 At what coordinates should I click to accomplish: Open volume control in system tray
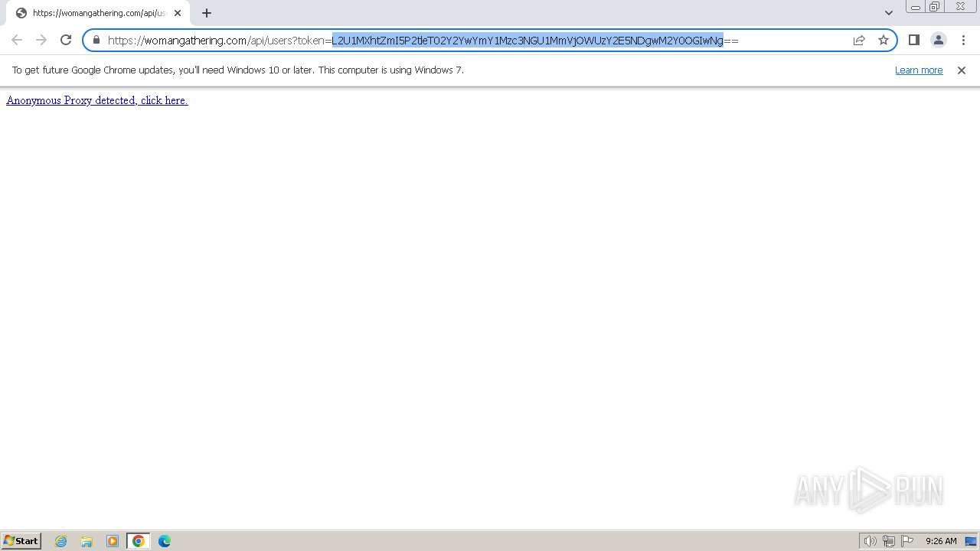coord(871,541)
